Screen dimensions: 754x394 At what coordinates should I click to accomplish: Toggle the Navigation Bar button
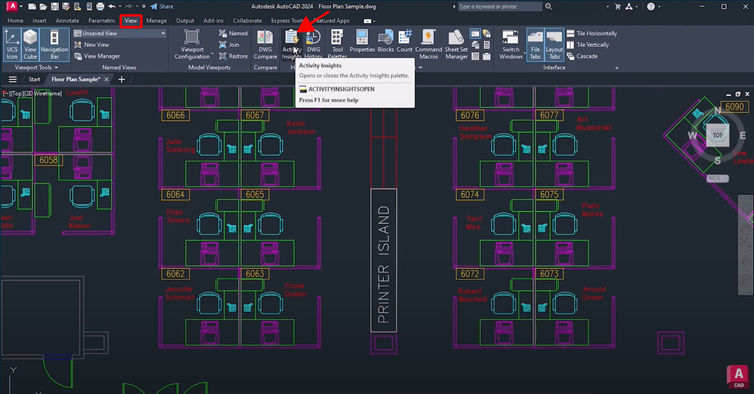click(x=54, y=44)
